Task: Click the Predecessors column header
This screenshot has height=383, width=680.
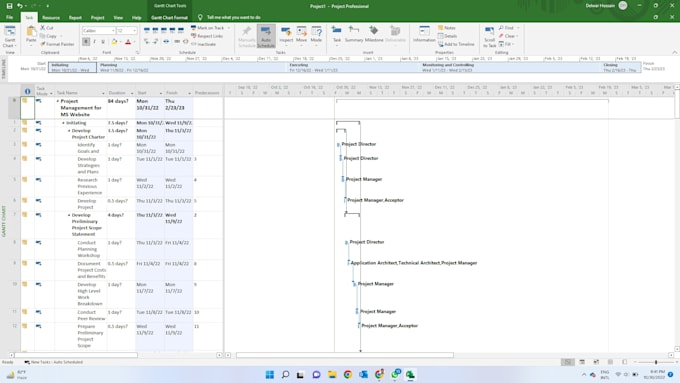Action: point(207,93)
